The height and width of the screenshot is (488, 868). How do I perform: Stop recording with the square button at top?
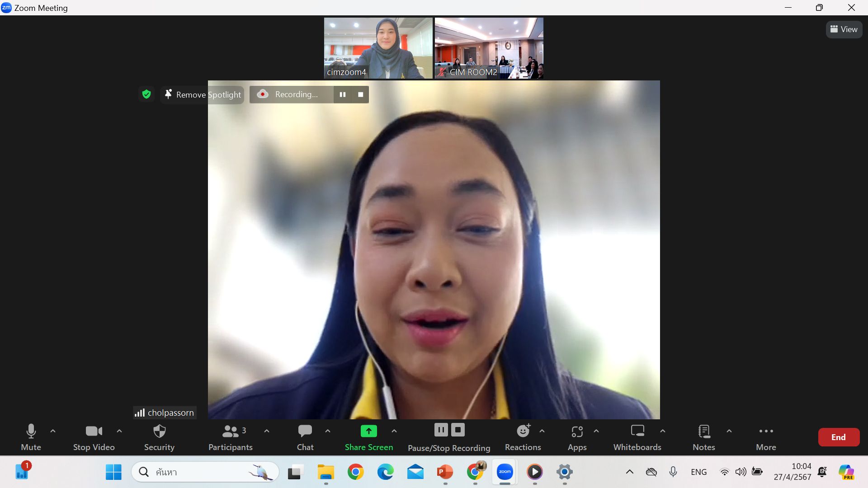click(360, 94)
